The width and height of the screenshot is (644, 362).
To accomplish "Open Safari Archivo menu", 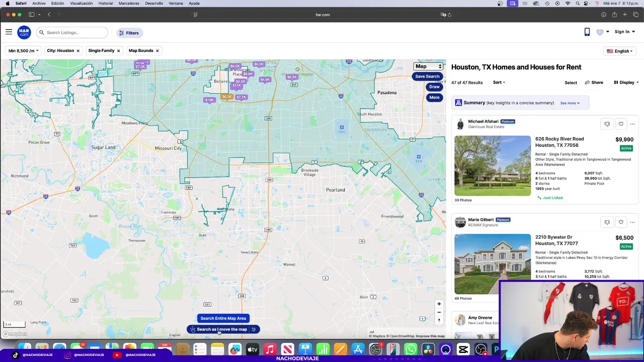I will (39, 4).
